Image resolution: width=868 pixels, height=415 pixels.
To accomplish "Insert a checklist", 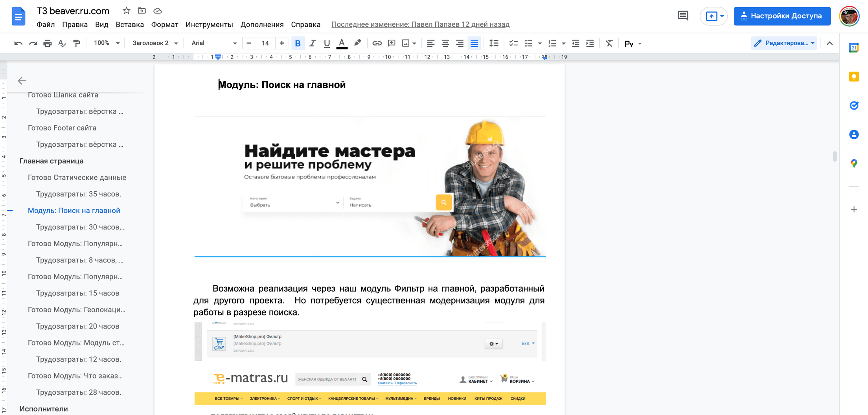I will (x=513, y=43).
